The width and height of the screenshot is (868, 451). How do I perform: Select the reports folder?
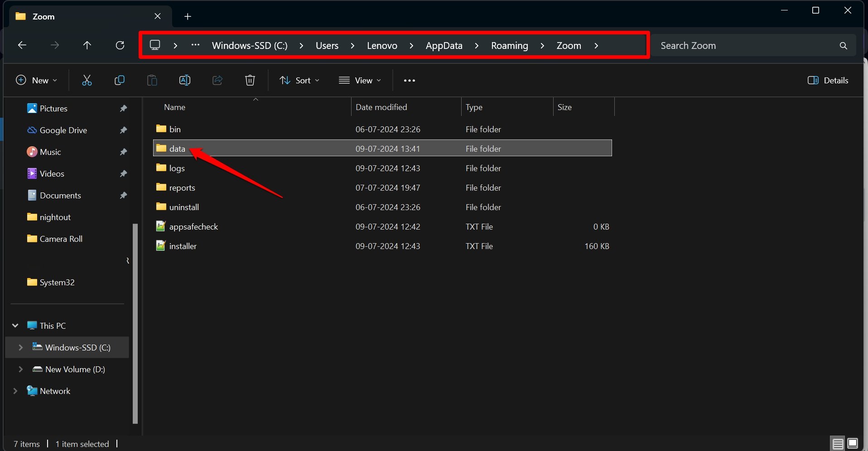pyautogui.click(x=382, y=187)
